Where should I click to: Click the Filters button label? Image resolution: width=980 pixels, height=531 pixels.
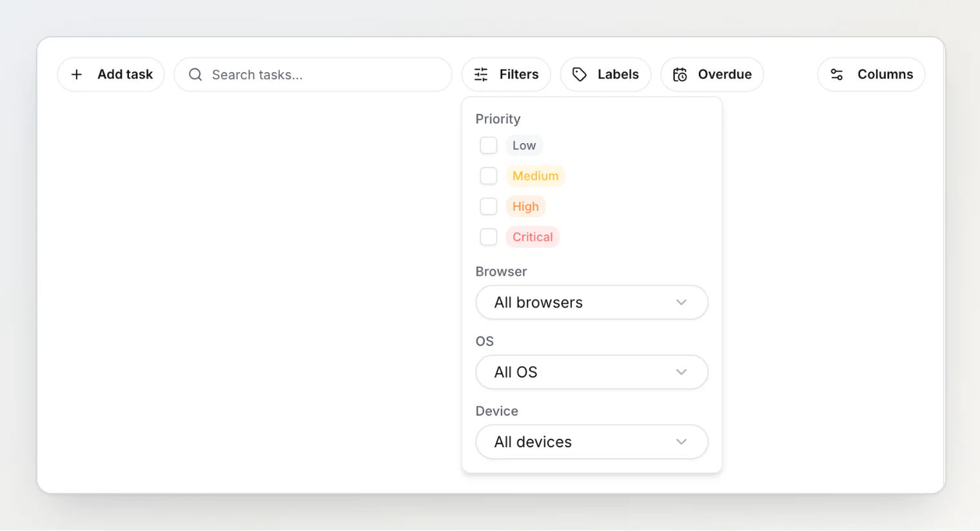(x=519, y=75)
